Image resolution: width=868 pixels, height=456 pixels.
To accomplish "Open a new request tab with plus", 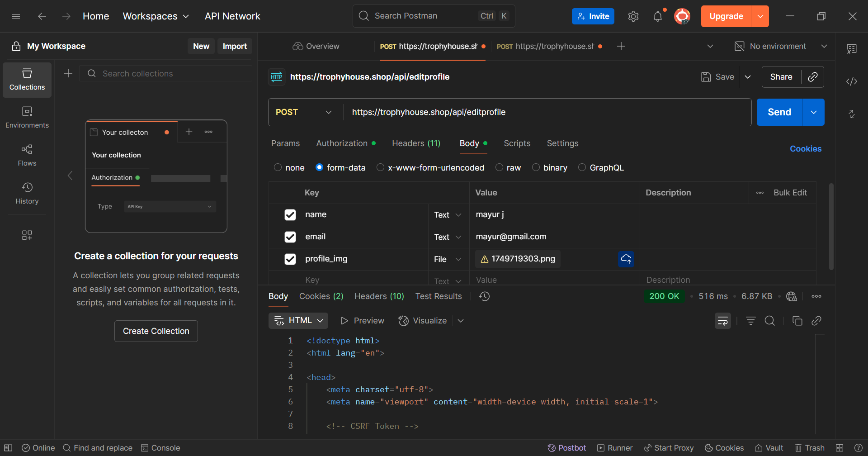I will pyautogui.click(x=621, y=46).
